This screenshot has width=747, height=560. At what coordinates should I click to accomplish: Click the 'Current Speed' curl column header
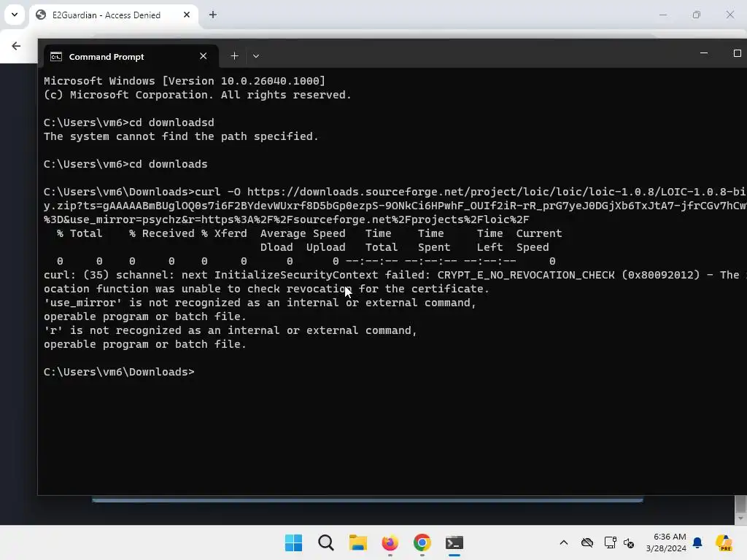(539, 241)
